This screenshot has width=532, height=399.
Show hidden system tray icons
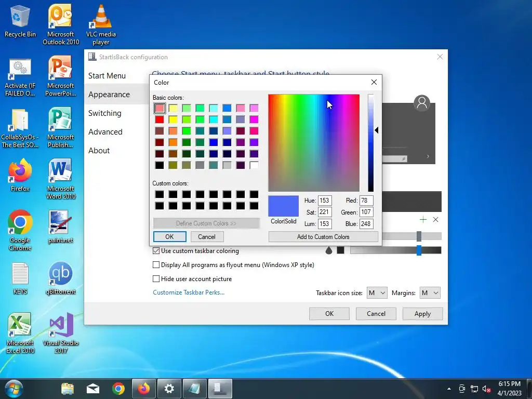449,389
